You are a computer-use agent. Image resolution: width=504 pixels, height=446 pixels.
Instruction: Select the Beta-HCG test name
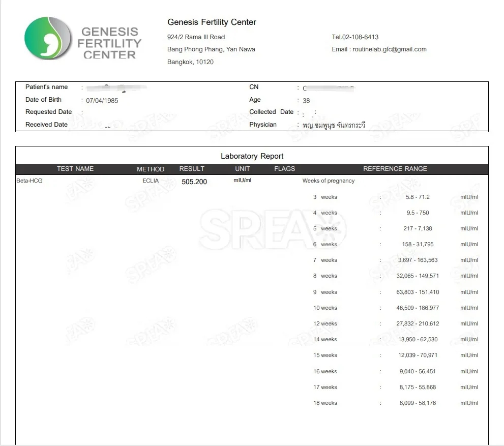click(x=29, y=181)
